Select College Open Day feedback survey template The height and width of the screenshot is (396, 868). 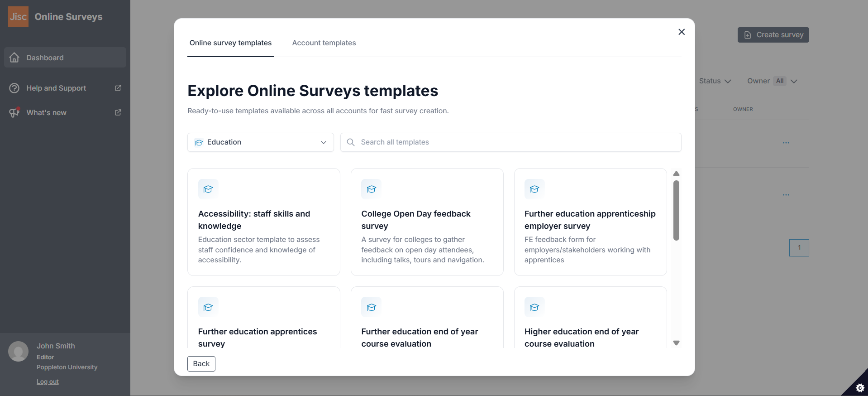427,222
